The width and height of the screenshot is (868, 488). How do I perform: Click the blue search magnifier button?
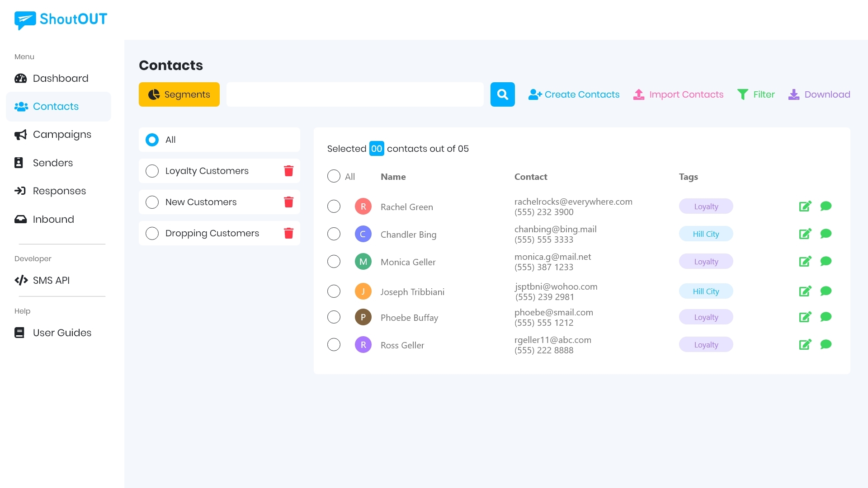point(502,94)
